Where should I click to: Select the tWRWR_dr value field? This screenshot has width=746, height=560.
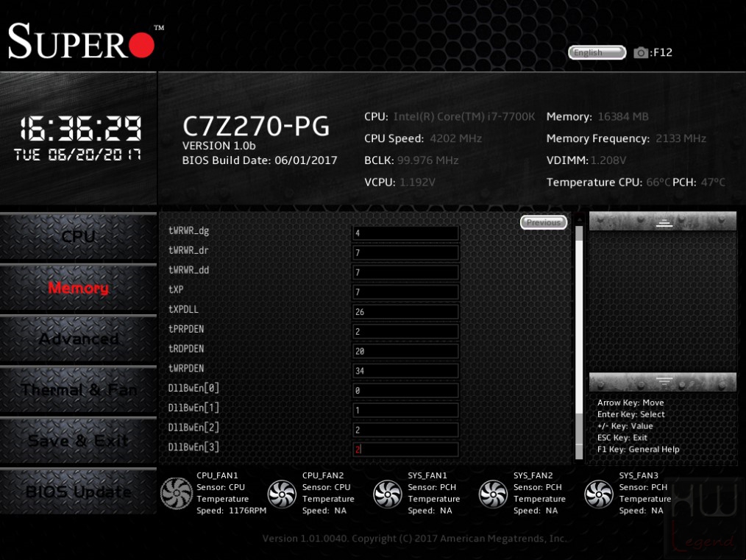[405, 252]
